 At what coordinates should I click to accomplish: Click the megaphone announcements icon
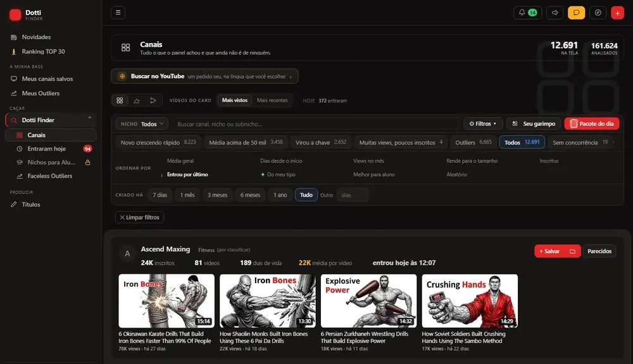pyautogui.click(x=555, y=13)
